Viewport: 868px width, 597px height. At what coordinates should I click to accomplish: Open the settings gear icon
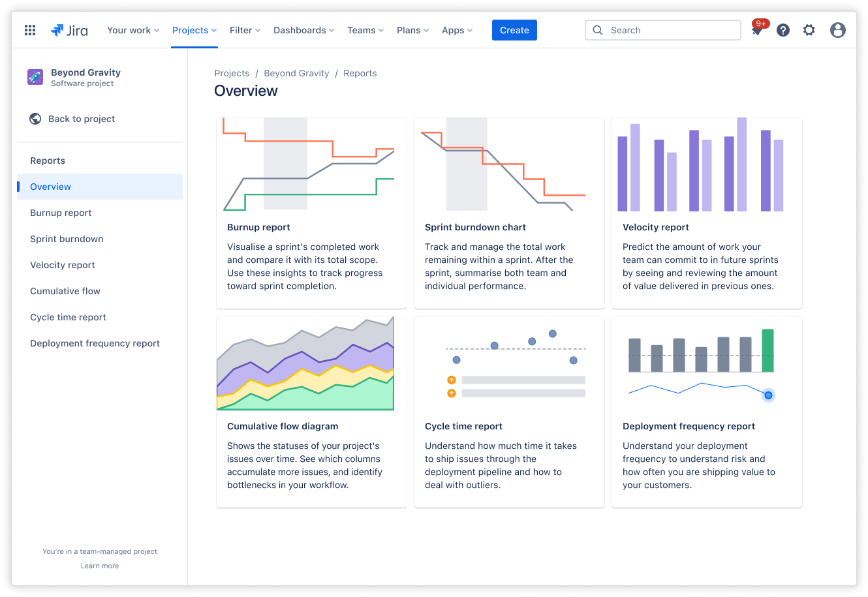tap(809, 30)
